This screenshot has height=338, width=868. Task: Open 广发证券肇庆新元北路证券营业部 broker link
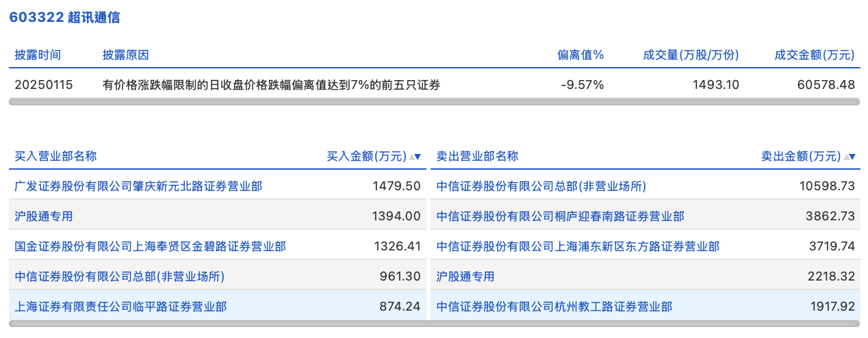138,186
